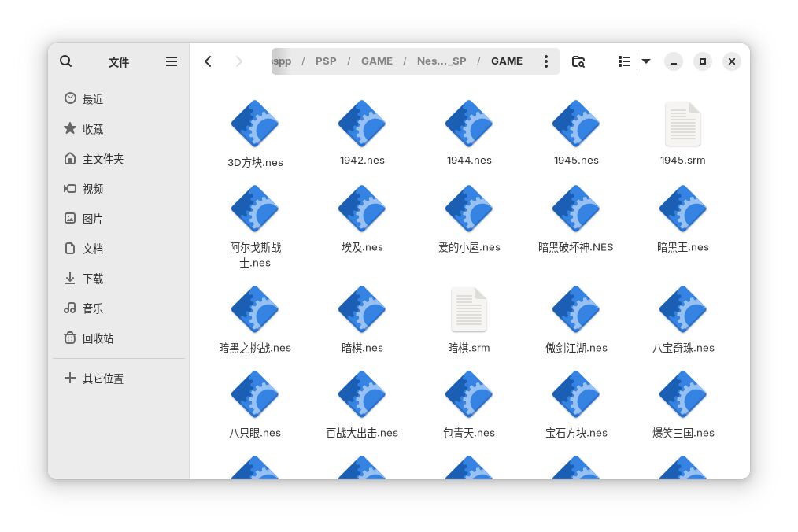The width and height of the screenshot is (798, 532).
Task: Click the truncated Nes..._SP breadcrumb
Action: pyautogui.click(x=441, y=61)
